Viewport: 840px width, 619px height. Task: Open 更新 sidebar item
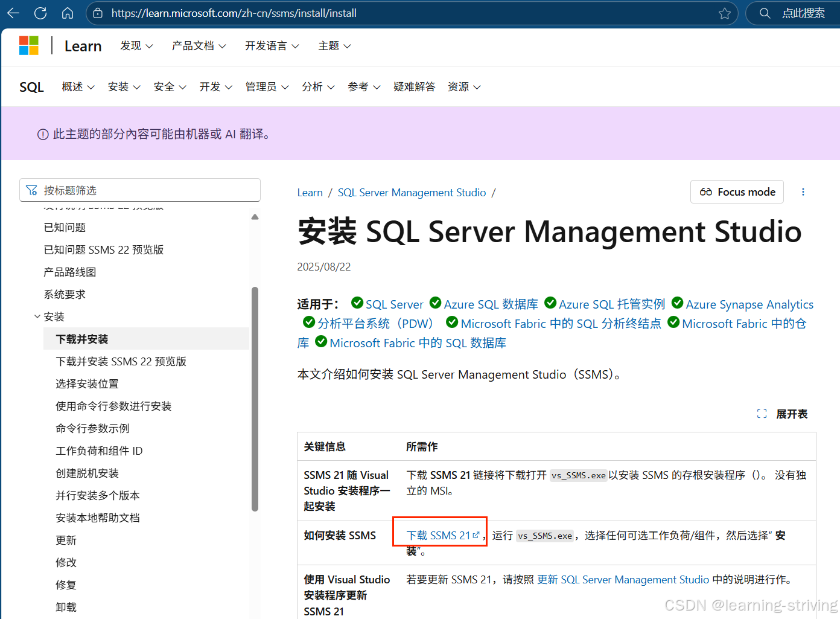pyautogui.click(x=66, y=540)
